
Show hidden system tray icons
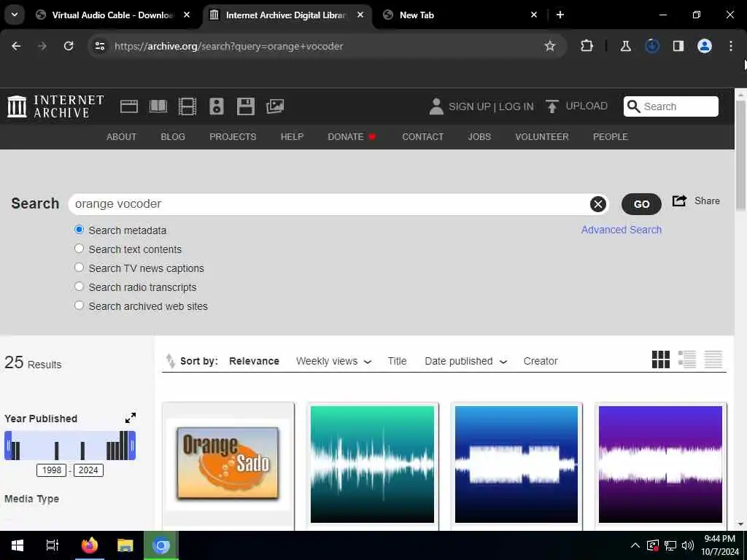click(635, 545)
